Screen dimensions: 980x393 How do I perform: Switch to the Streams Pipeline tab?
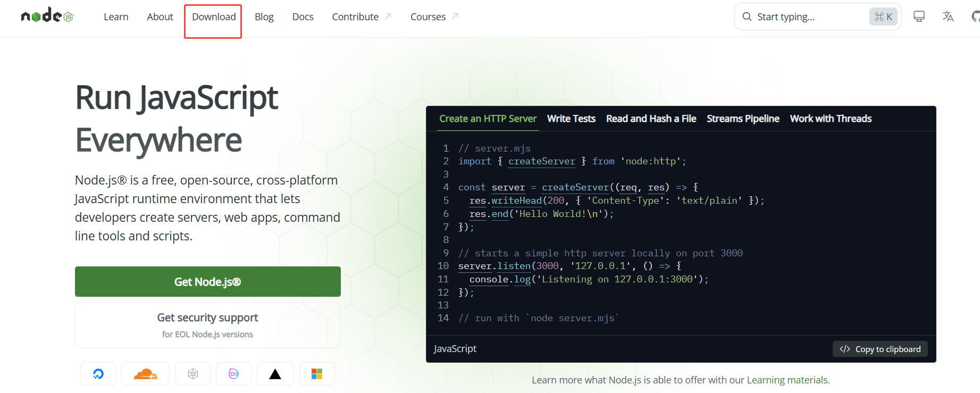pyautogui.click(x=743, y=119)
